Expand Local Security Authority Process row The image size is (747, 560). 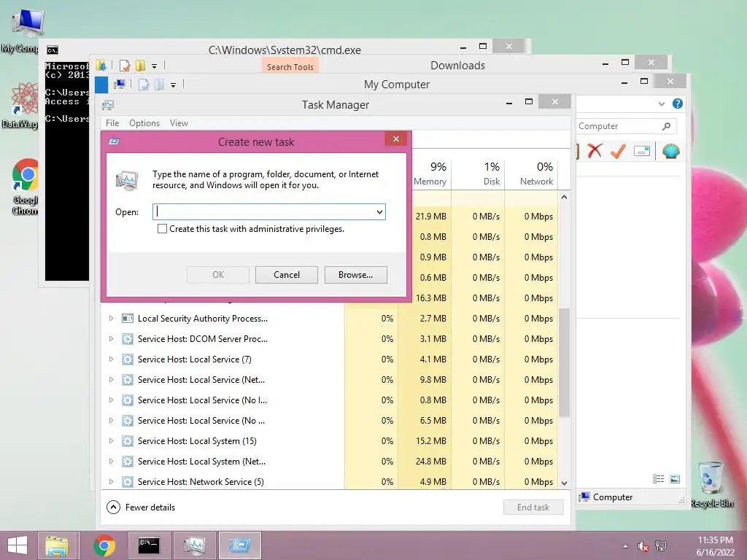pyautogui.click(x=111, y=318)
